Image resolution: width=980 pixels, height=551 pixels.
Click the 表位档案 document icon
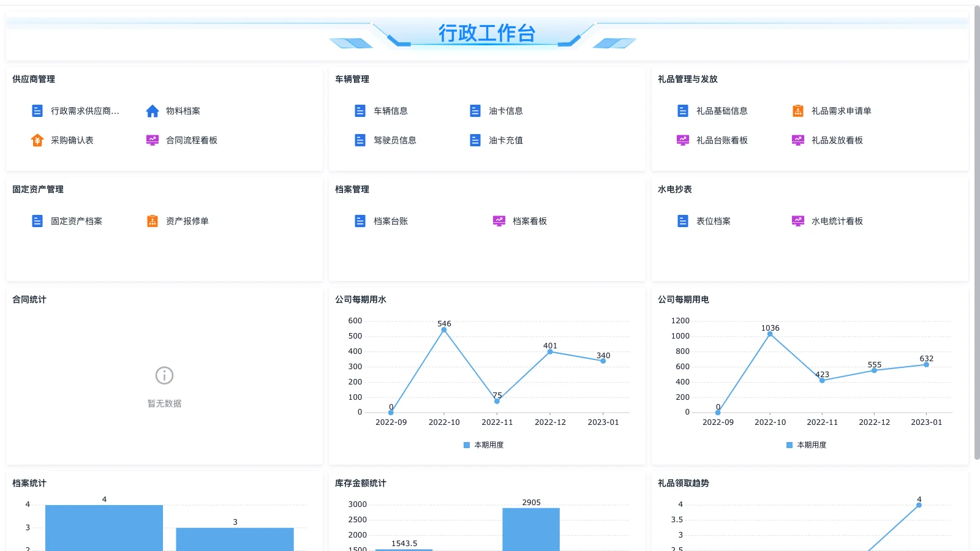click(683, 221)
